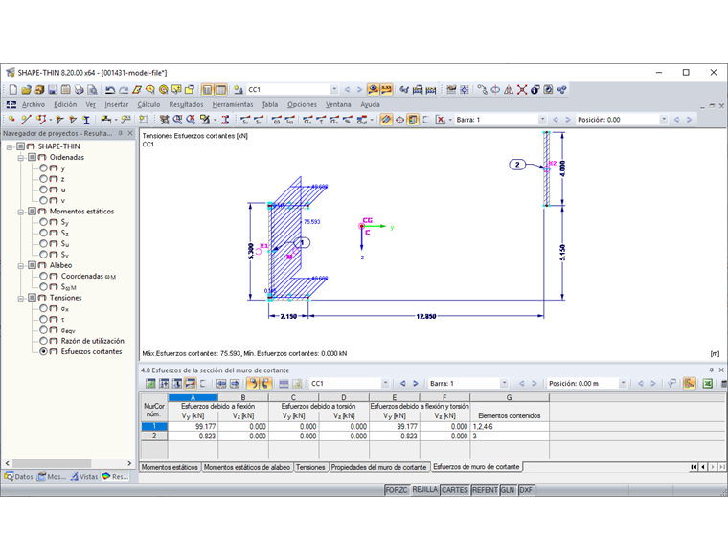Screen dimensions: 728x560
Task: Open the Barra: 1 dropdown in results toolbar
Action: pyautogui.click(x=542, y=120)
